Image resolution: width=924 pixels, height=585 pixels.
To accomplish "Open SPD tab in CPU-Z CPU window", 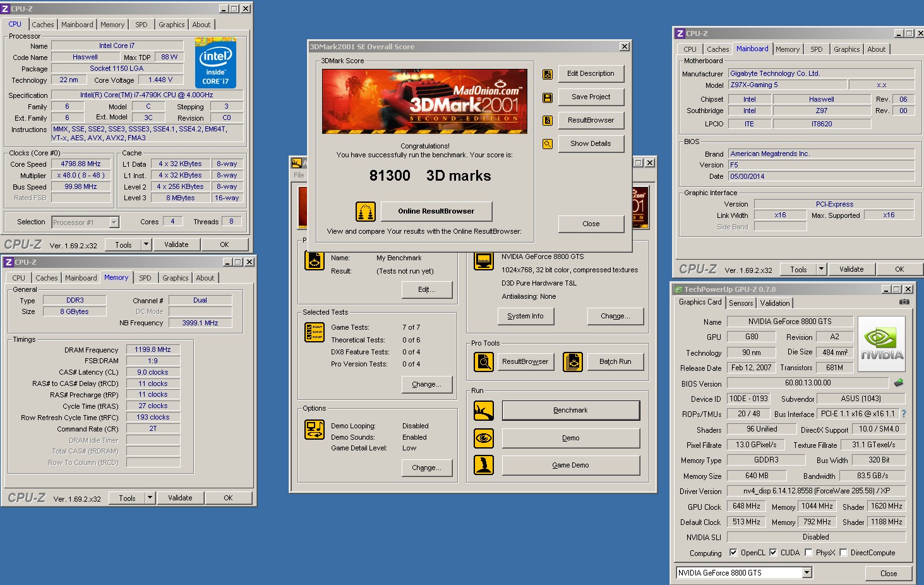I will pyautogui.click(x=141, y=25).
